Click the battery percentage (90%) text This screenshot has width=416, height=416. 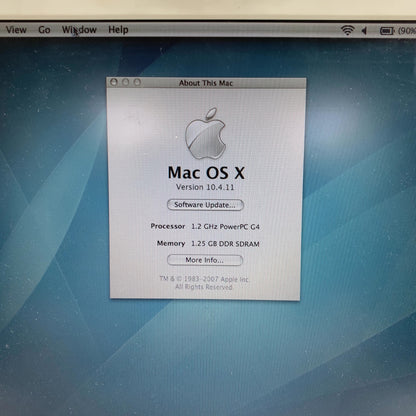[407, 31]
